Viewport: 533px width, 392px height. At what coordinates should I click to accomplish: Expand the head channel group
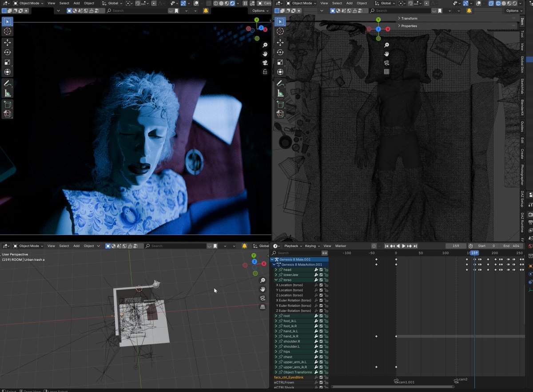[x=276, y=270]
